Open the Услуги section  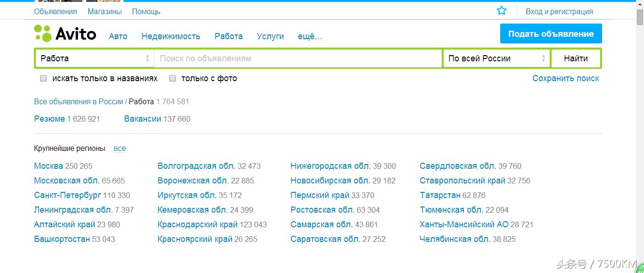(x=270, y=36)
